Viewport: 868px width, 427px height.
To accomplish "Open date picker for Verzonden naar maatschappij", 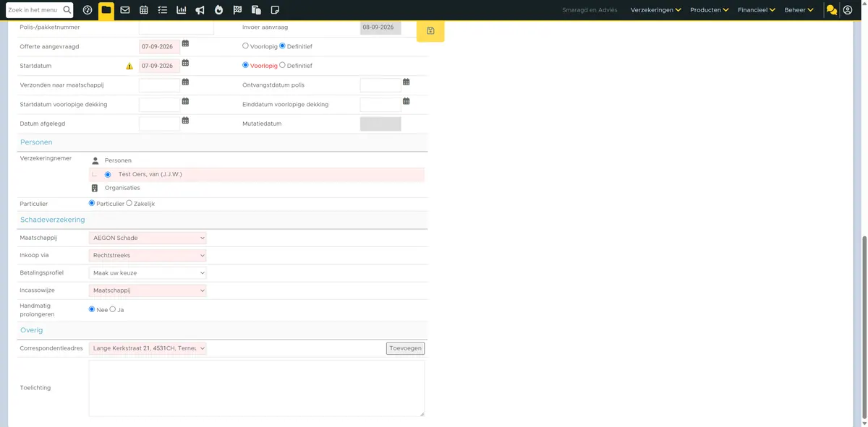I will click(185, 82).
